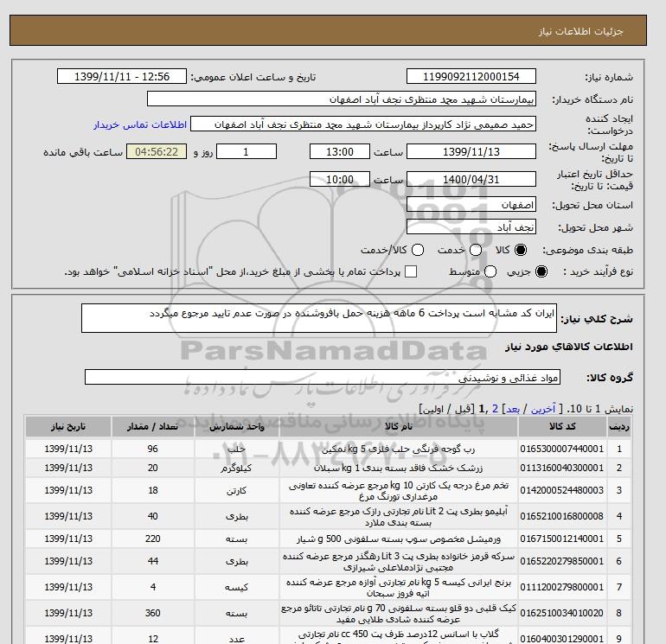Image resolution: width=666 pixels, height=644 pixels.
Task: Click the announcement date field 1399/11/11 - 12:56
Action: click(x=122, y=76)
